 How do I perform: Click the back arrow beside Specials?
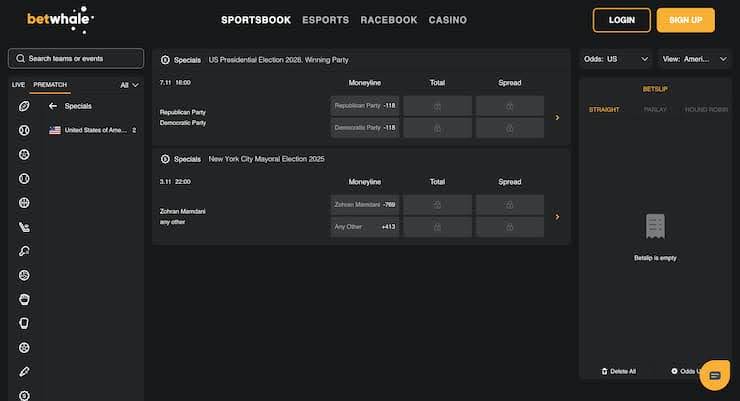tap(53, 106)
